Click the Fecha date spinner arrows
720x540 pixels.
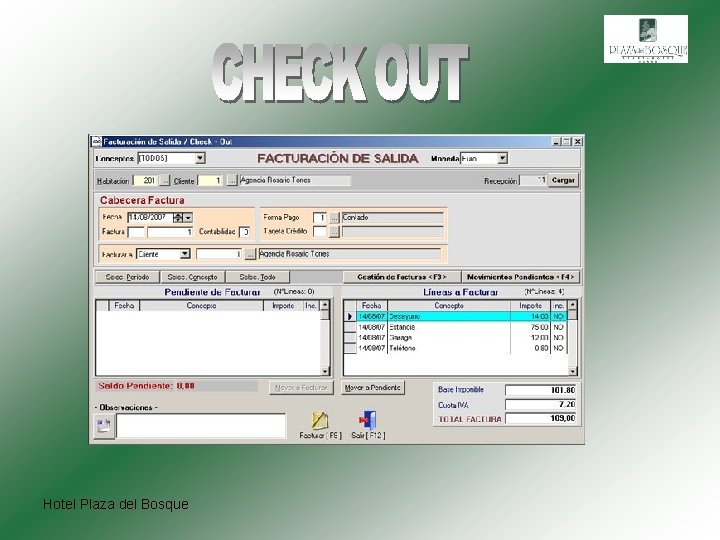[178, 218]
